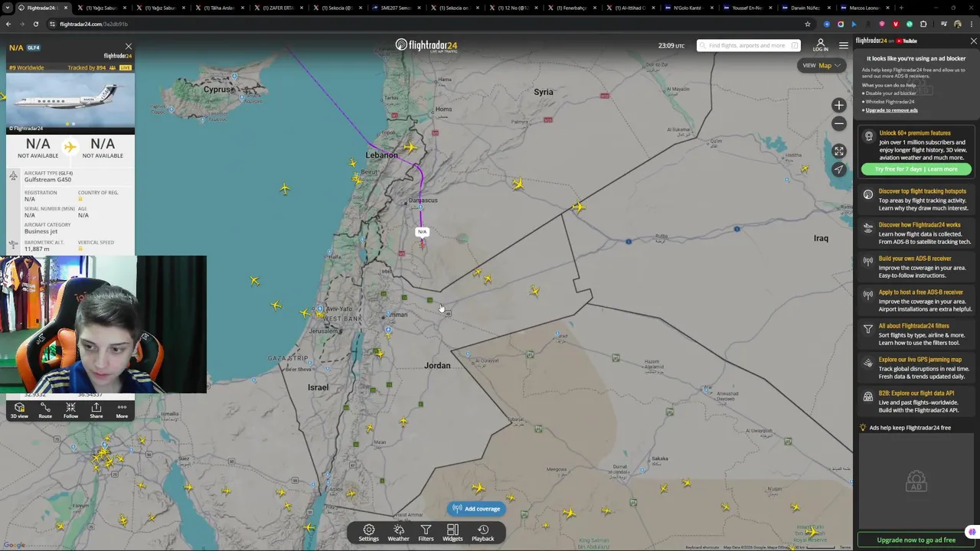Zoom in the map with plus button
The width and height of the screenshot is (980, 551).
(839, 106)
